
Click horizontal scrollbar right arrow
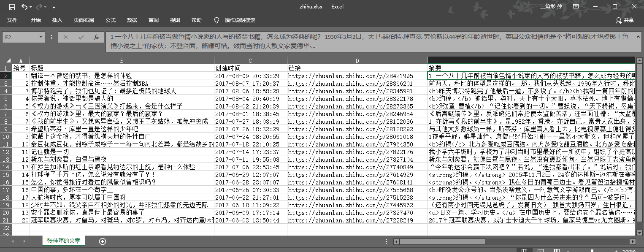point(632,241)
